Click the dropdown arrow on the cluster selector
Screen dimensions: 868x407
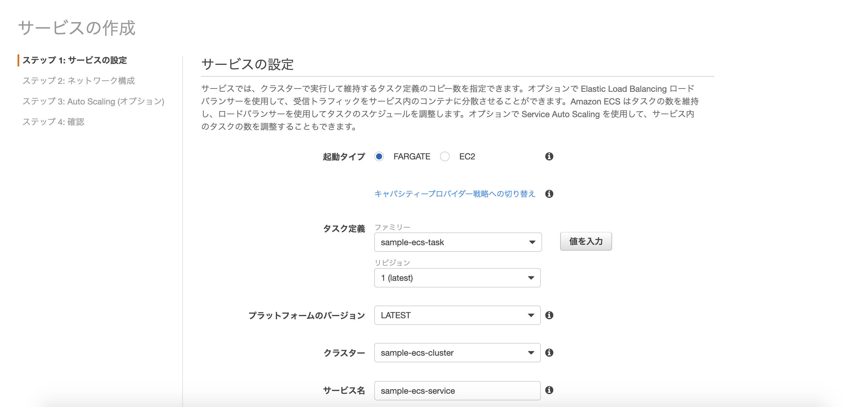tap(531, 353)
